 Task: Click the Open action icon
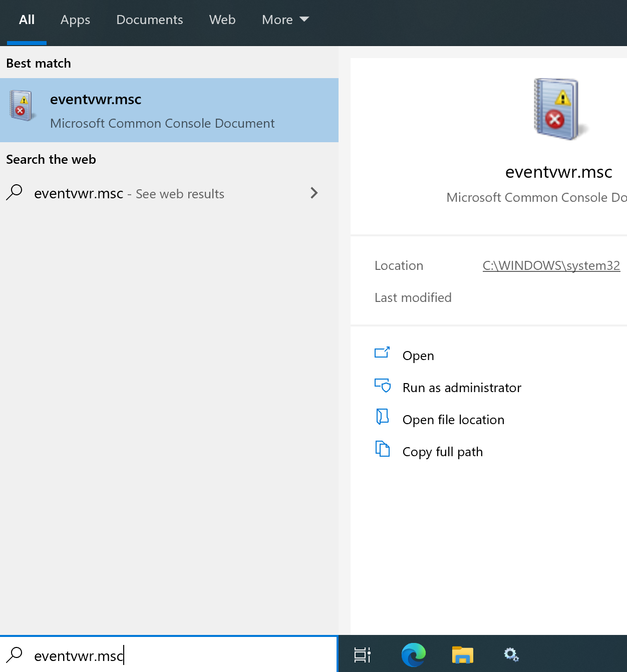(382, 353)
